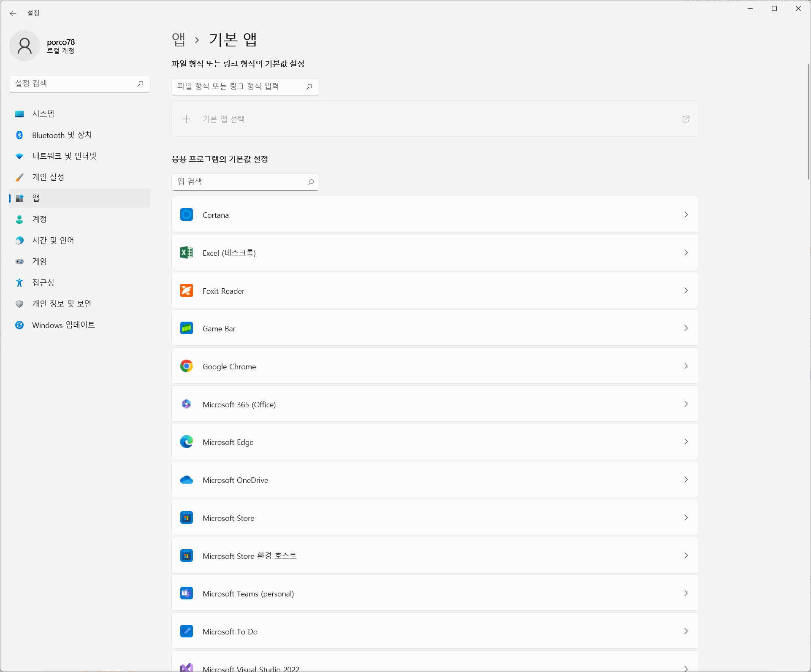Click the Microsoft Store app icon
811x672 pixels.
[187, 518]
